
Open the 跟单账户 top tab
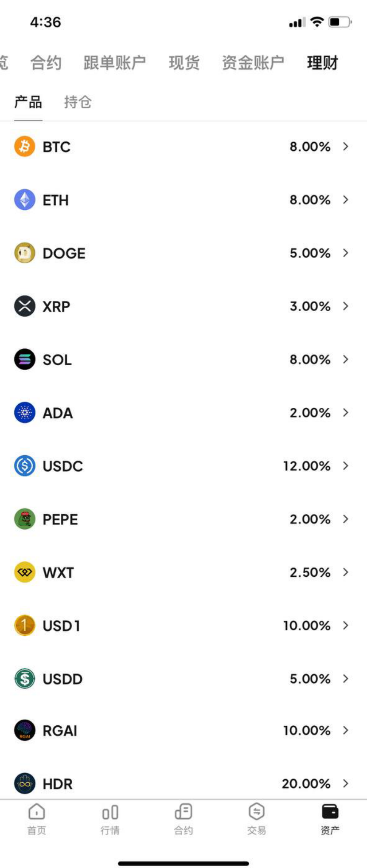[x=114, y=63]
